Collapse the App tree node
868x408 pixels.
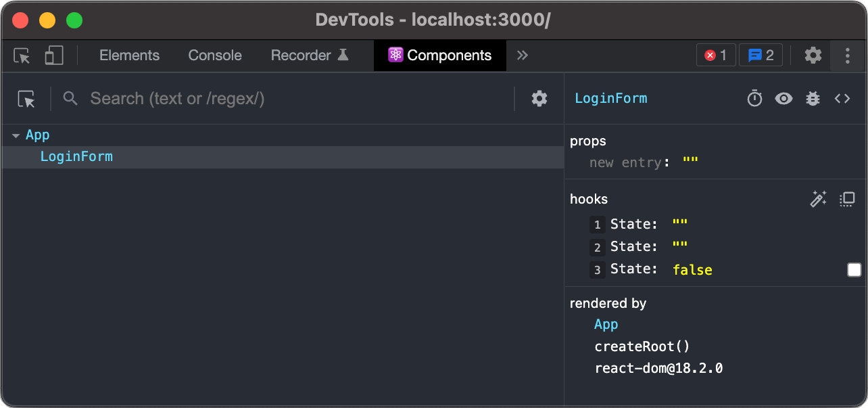pyautogui.click(x=16, y=135)
